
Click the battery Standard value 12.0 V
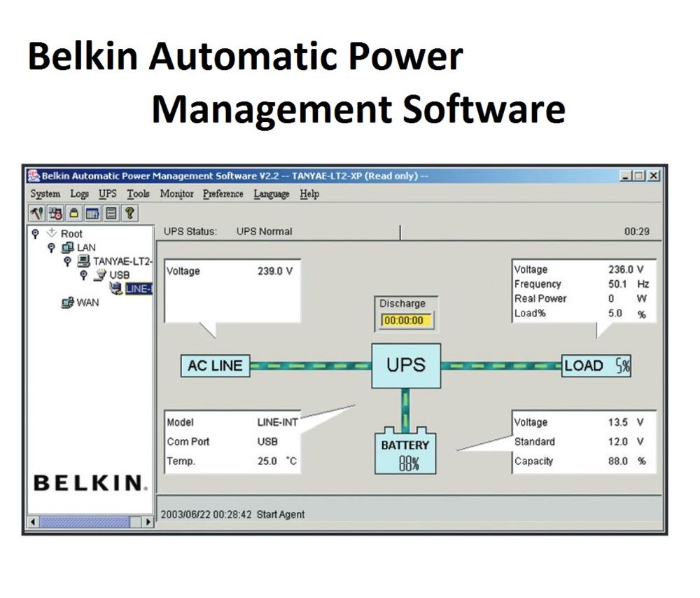pyautogui.click(x=626, y=441)
